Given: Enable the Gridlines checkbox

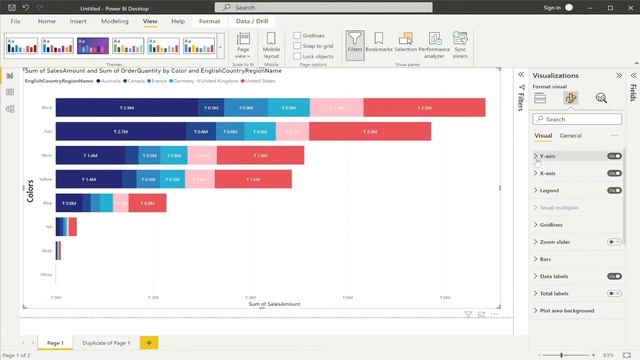Looking at the screenshot, I should coord(297,36).
